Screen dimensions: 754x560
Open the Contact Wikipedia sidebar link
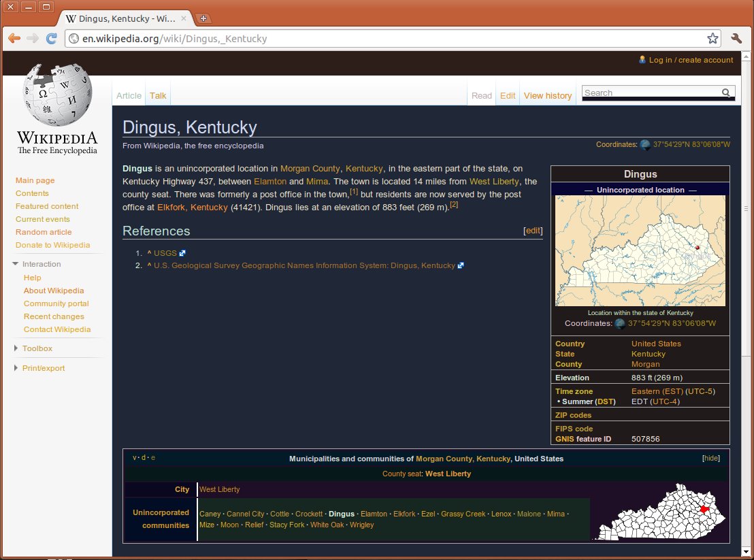click(x=57, y=329)
